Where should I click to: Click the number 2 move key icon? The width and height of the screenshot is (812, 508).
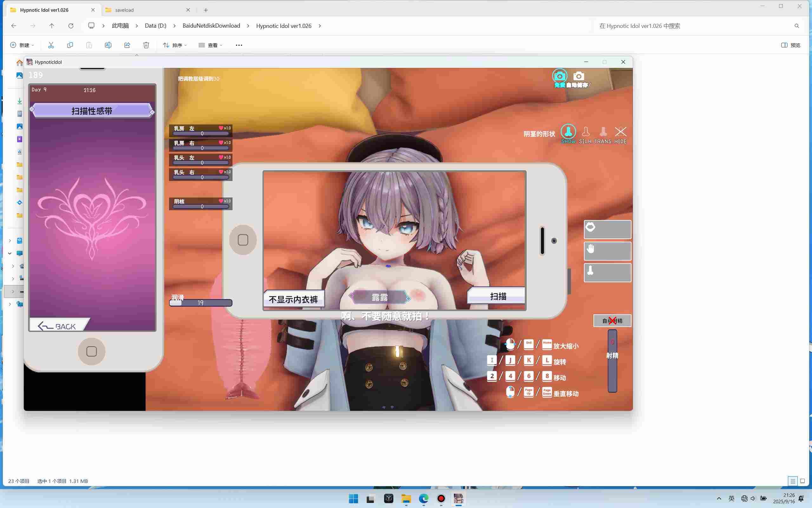tap(492, 376)
